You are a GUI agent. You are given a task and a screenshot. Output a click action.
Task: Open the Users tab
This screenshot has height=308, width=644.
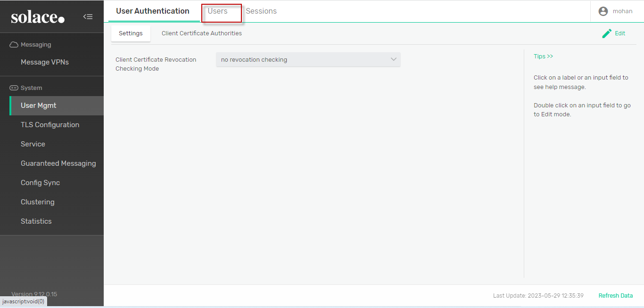pos(217,11)
